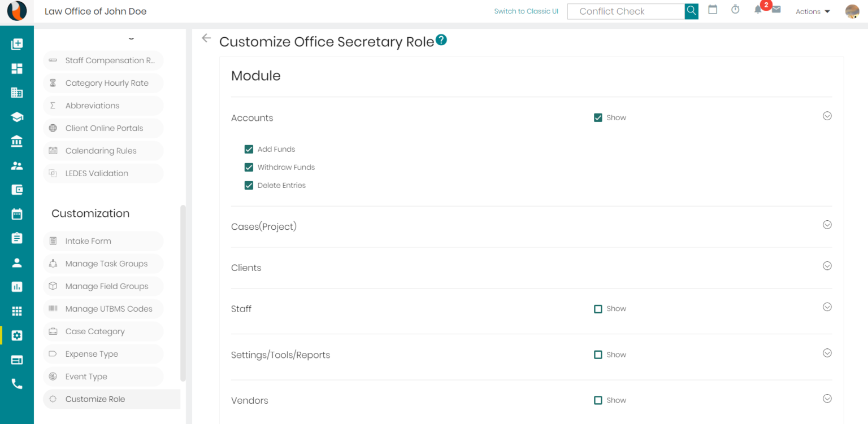Enable the Settings/Tools/Reports Show checkbox
868x424 pixels.
tap(598, 355)
